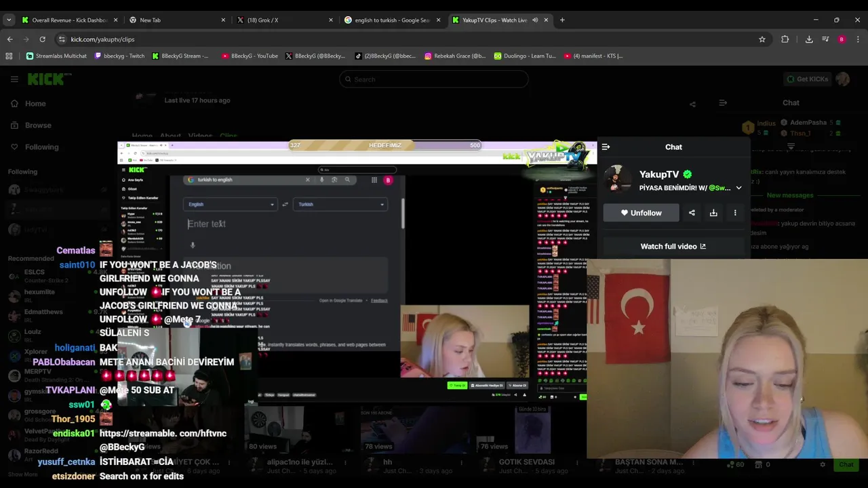Open the manifest - KTS bookmark
The image size is (868, 488).
tap(593, 56)
